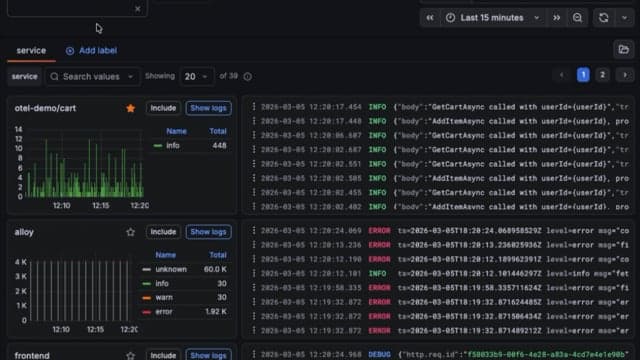Clear the search field with the X icon
The width and height of the screenshot is (640, 360).
pyautogui.click(x=138, y=9)
